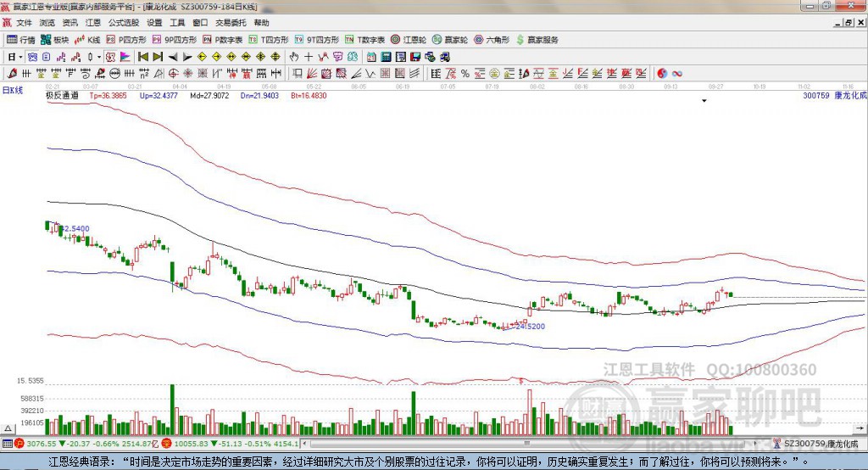
Task: Expand the candlestick style dropdown arrow
Action: click(99, 57)
